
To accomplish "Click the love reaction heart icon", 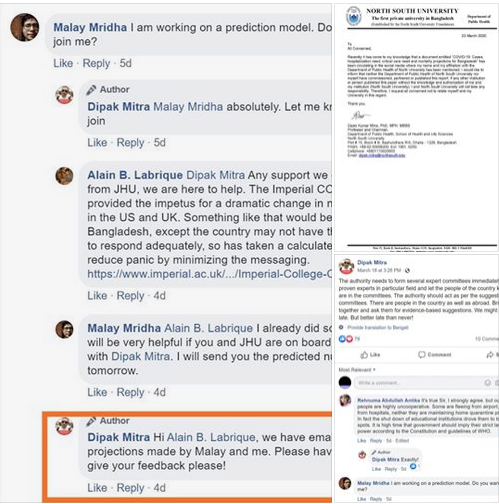I will (349, 339).
